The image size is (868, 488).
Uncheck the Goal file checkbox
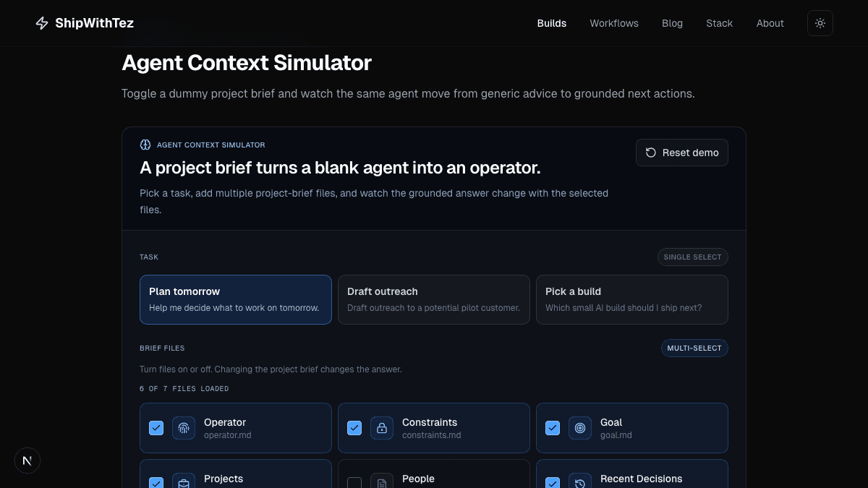click(553, 428)
